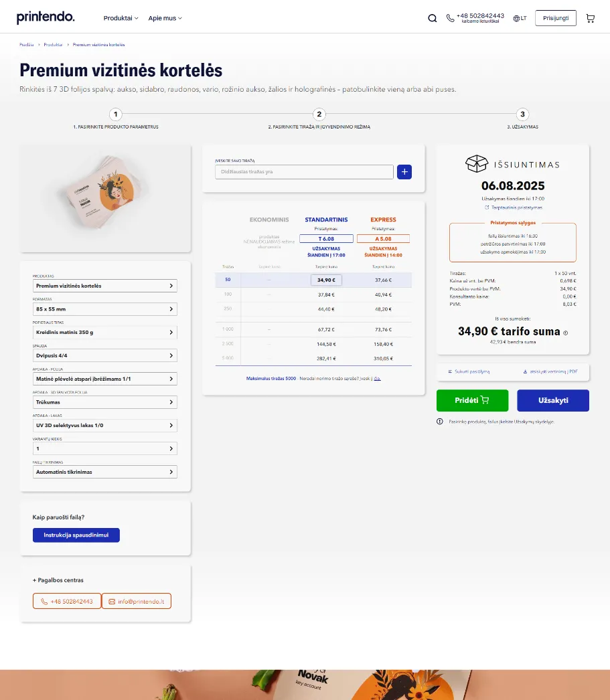610x700 pixels.
Task: Open the Apie mus menu
Action: click(165, 18)
